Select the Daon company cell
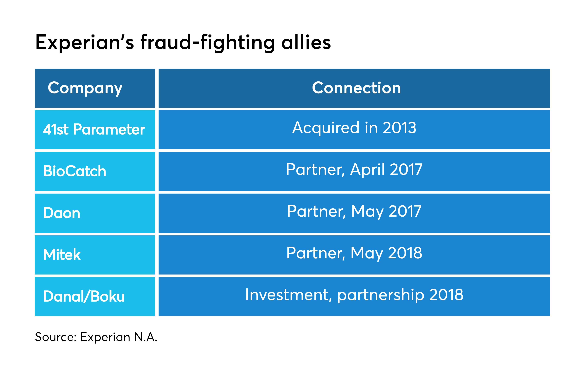 pos(95,213)
